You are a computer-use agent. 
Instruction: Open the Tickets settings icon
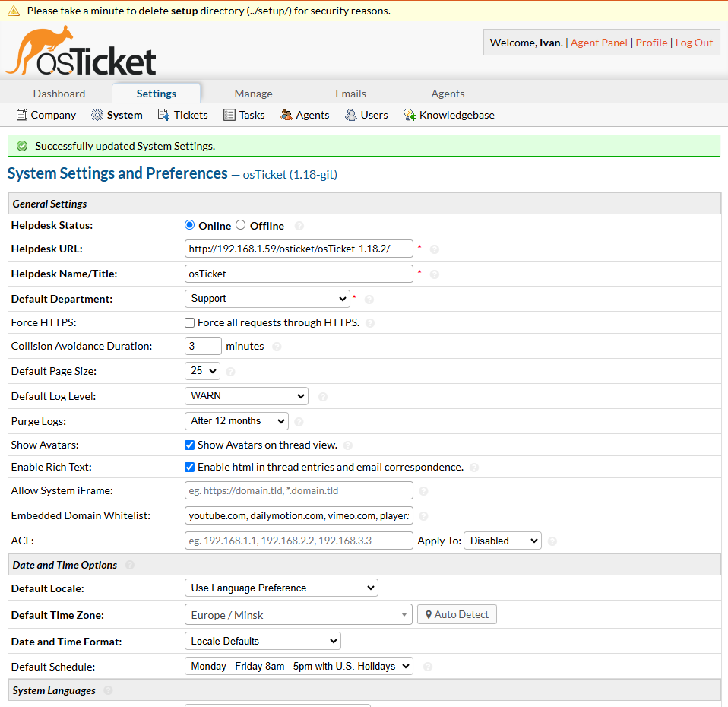point(163,115)
